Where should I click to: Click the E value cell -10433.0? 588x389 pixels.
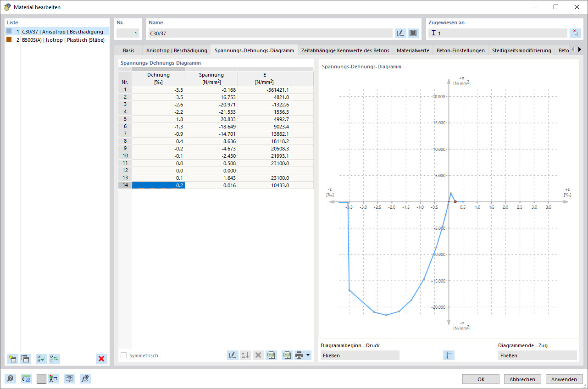pyautogui.click(x=264, y=185)
